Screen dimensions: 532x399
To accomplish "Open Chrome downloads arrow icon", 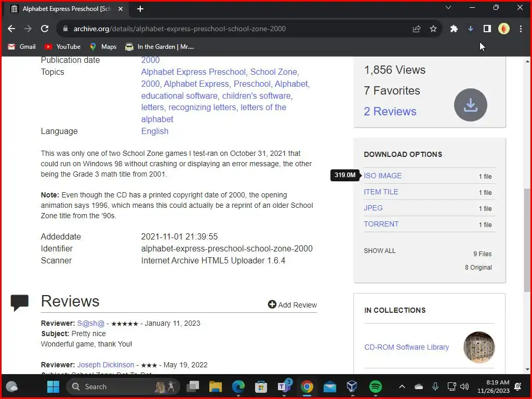I will click(471, 29).
